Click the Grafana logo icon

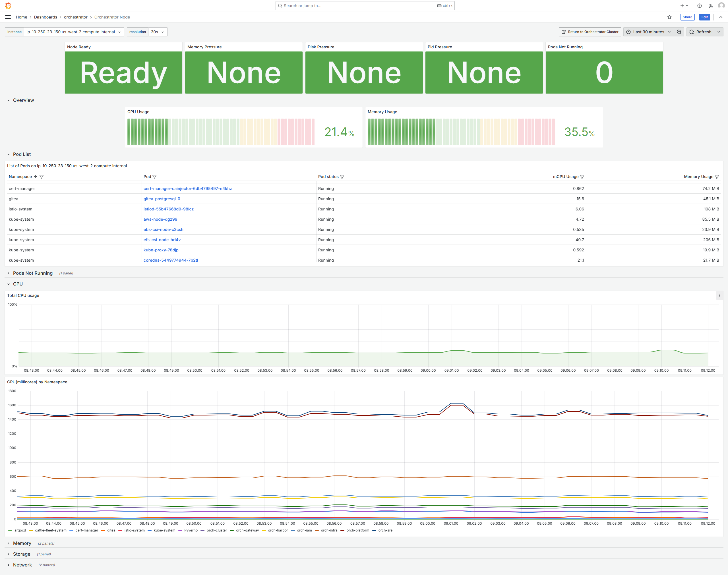tap(8, 6)
